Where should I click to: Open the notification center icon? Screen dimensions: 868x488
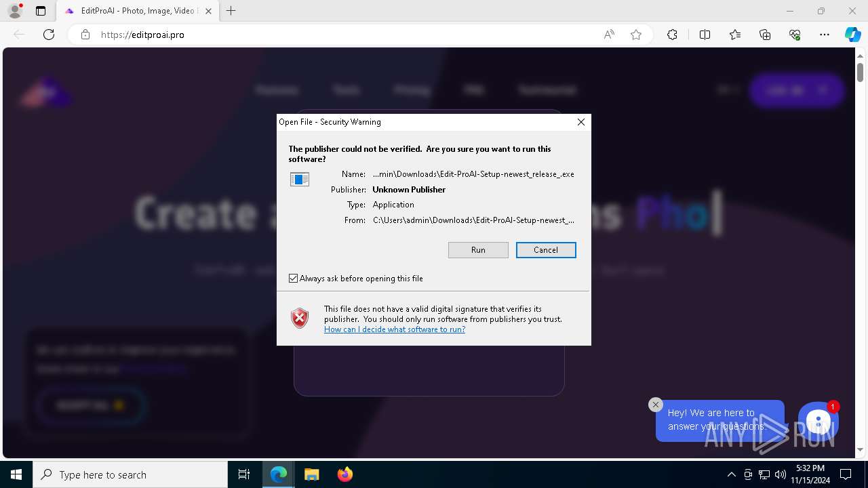point(846,474)
